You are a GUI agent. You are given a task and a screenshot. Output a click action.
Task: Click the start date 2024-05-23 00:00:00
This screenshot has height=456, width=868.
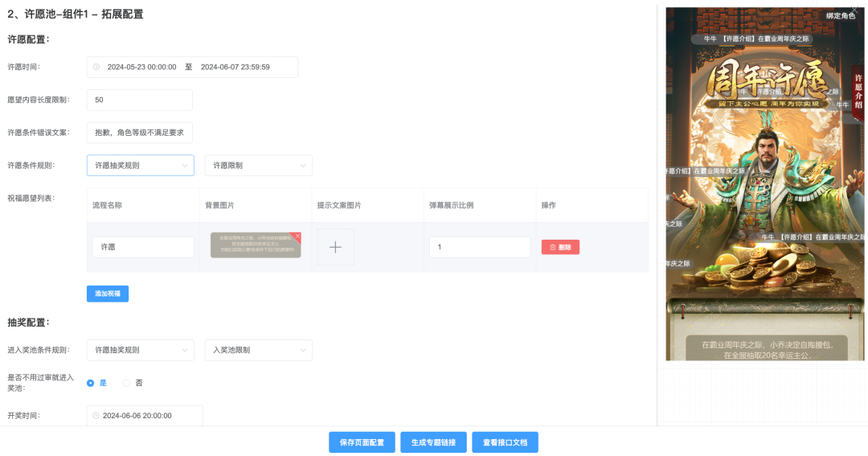[141, 67]
